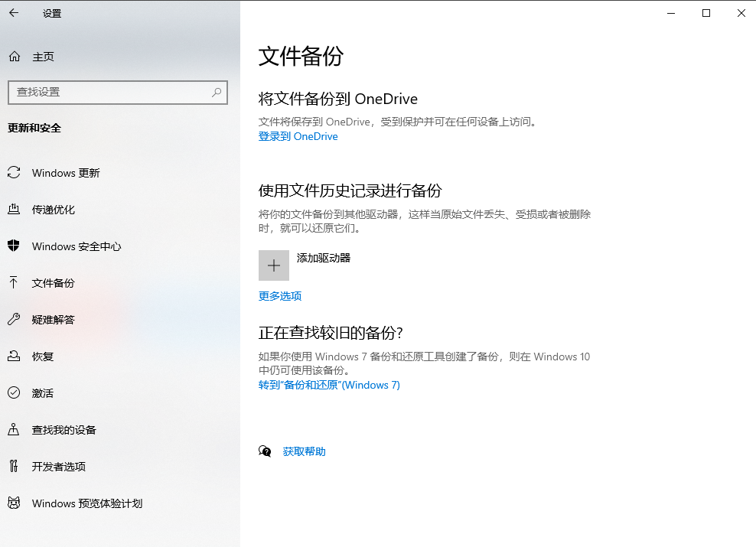Click the back arrow icon
Image resolution: width=756 pixels, height=547 pixels.
(x=14, y=13)
